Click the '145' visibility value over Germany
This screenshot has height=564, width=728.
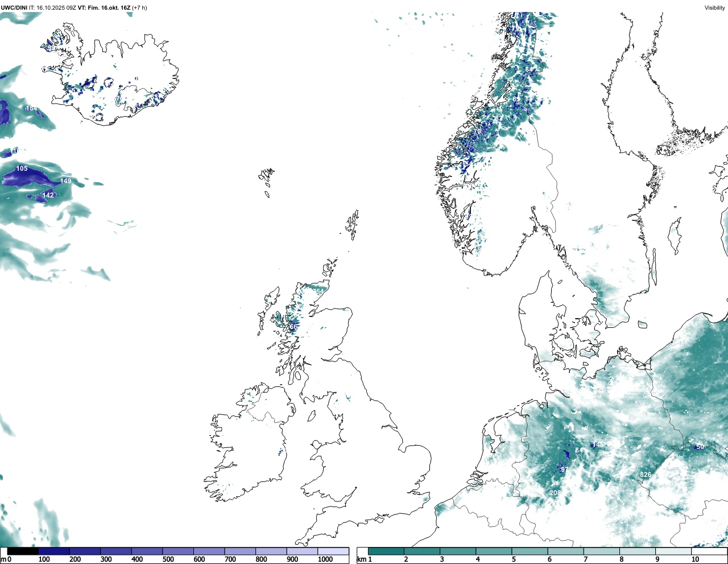pyautogui.click(x=598, y=444)
